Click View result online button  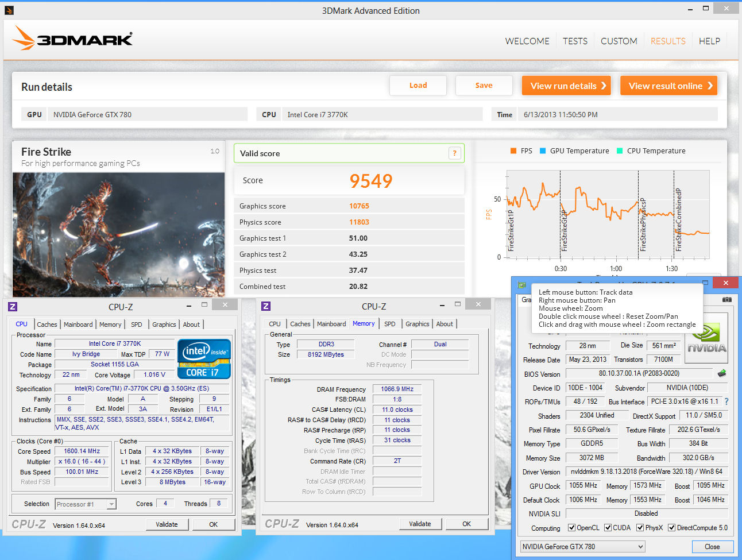[x=668, y=86]
